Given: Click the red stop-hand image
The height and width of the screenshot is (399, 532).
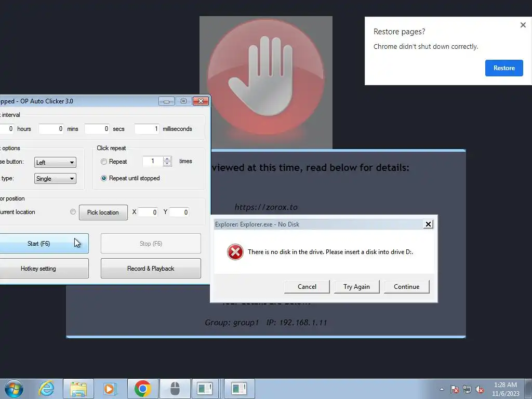Looking at the screenshot, I should 265,82.
